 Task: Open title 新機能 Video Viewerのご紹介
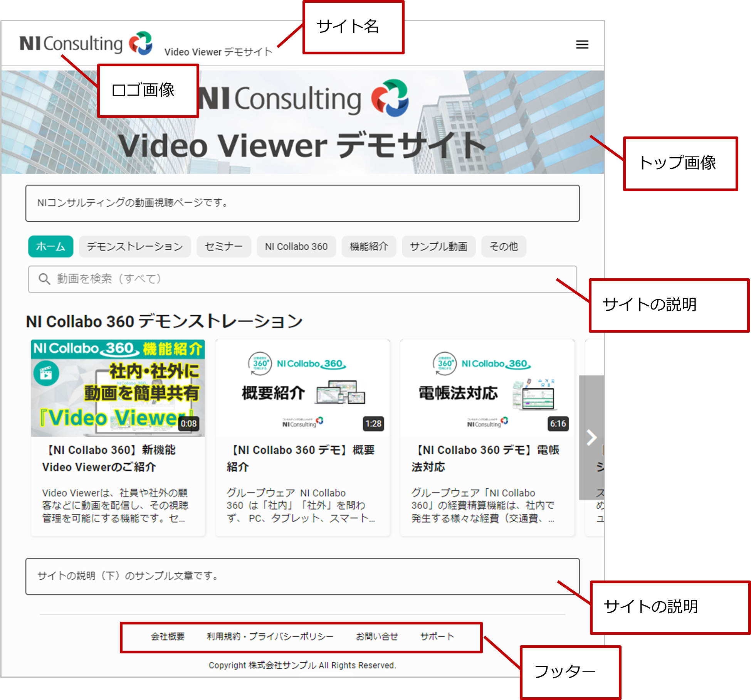109,458
